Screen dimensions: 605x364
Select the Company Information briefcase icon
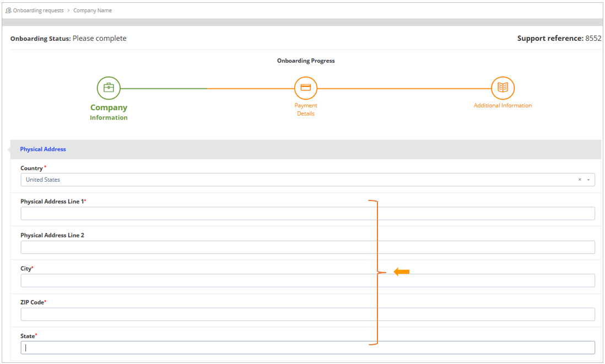click(x=109, y=88)
